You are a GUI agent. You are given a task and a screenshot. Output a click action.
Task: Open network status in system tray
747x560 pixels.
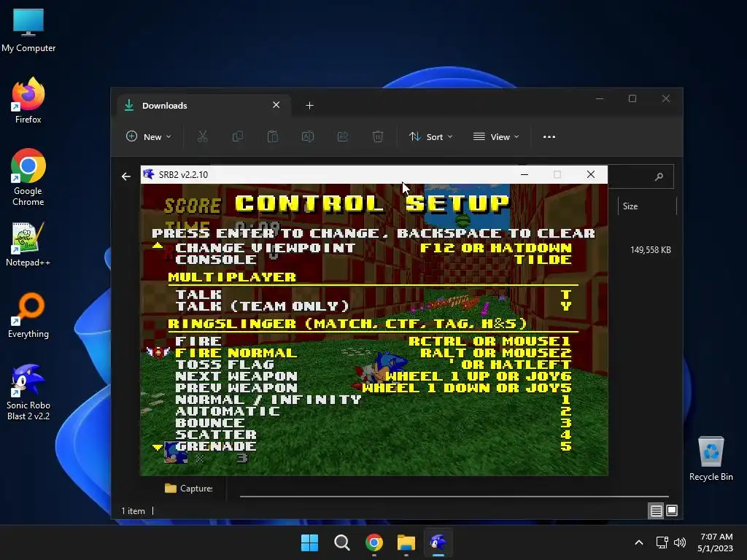tap(662, 542)
